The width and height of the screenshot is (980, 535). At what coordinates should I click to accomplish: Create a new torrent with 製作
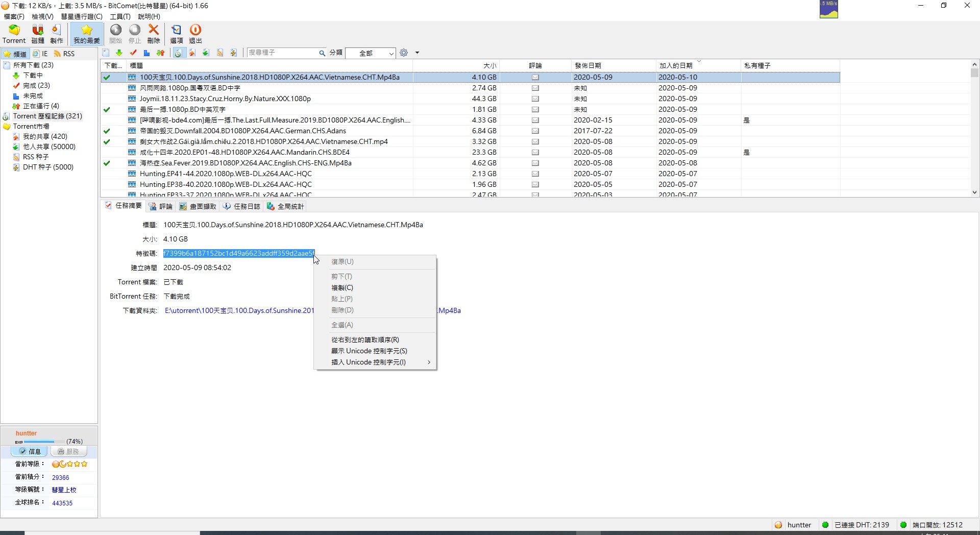click(x=57, y=34)
